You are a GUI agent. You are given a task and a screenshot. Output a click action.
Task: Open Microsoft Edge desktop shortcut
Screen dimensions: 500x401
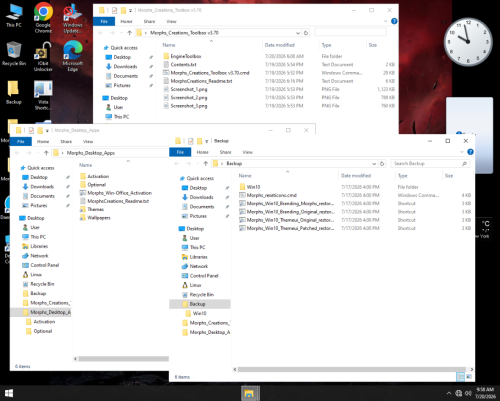pos(73,56)
